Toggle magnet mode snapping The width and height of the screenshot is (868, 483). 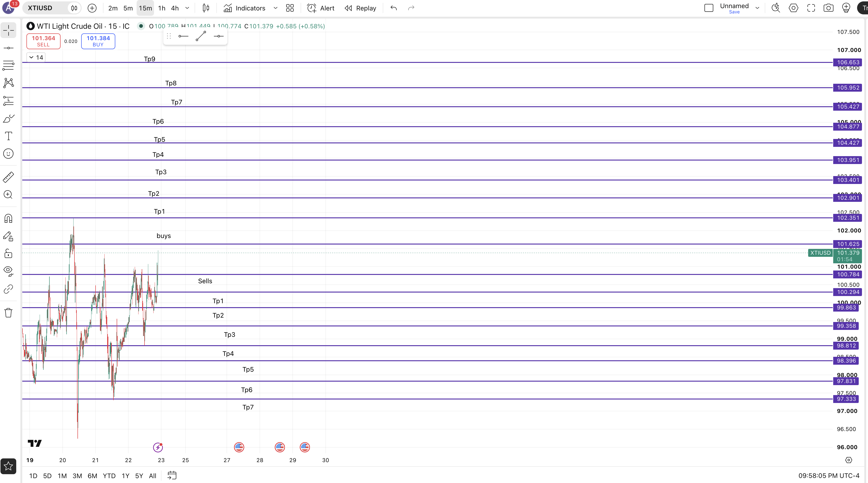[x=8, y=218]
